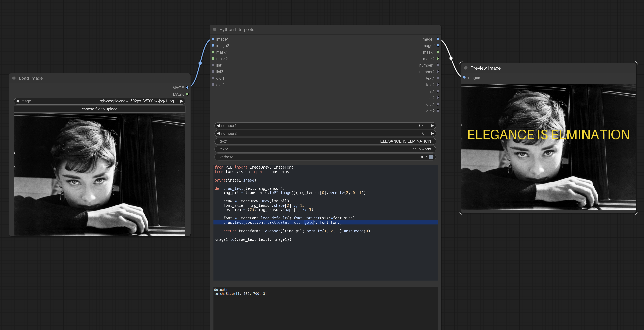This screenshot has width=644, height=330.
Task: Click the number2 value 0
Action: pos(423,133)
